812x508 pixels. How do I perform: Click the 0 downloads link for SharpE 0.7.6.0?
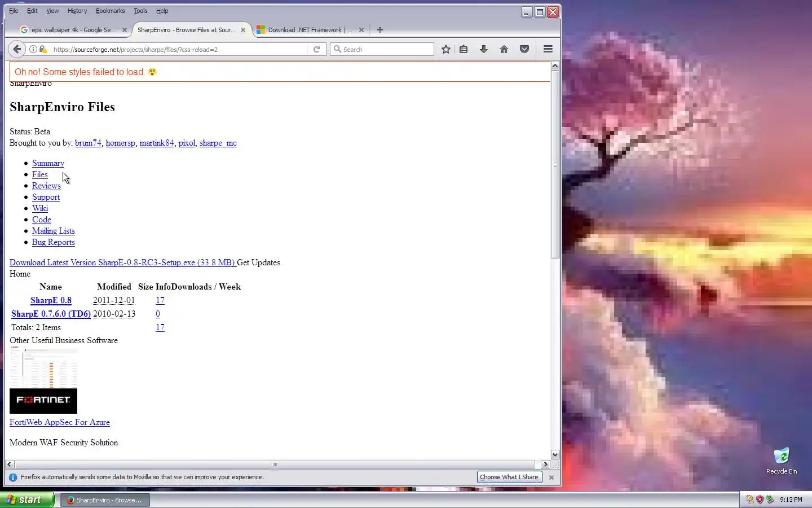(158, 314)
